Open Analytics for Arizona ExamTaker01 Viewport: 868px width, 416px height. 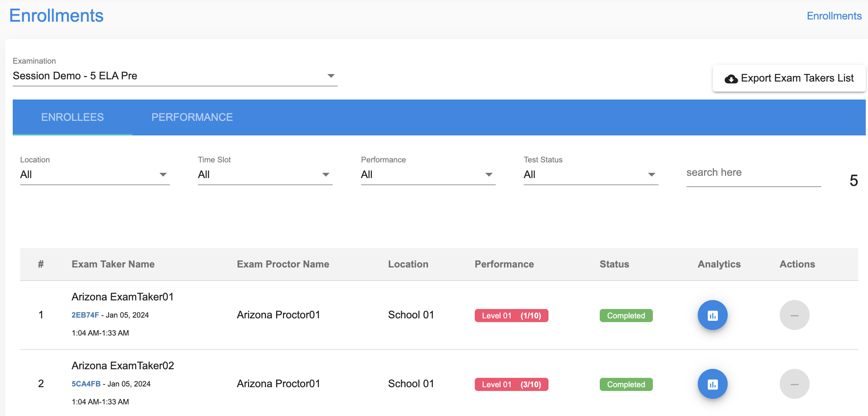712,315
